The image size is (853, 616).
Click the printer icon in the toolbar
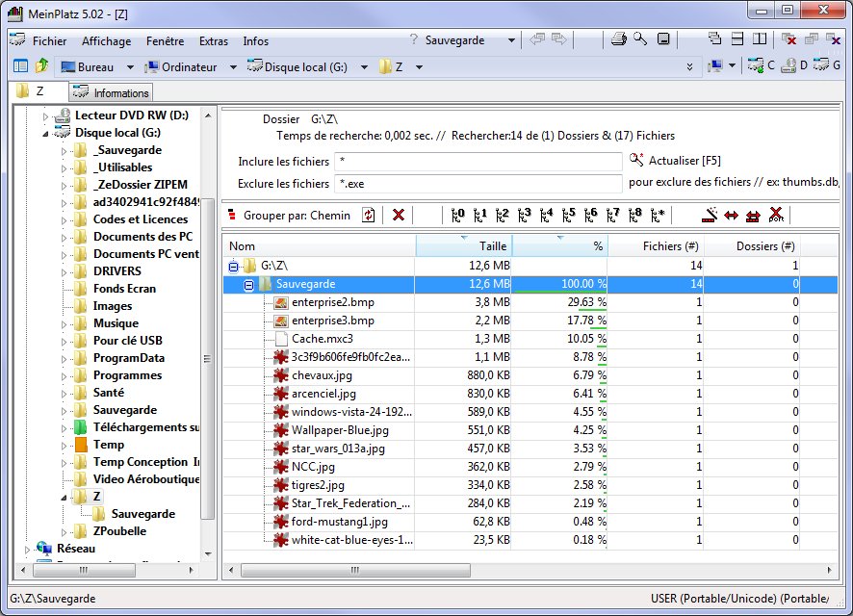618,39
